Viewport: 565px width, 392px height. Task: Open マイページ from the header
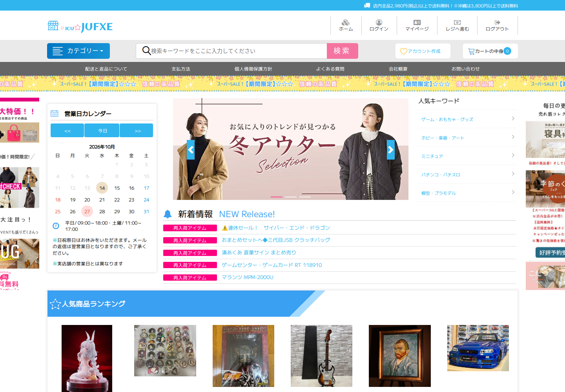pos(417,22)
